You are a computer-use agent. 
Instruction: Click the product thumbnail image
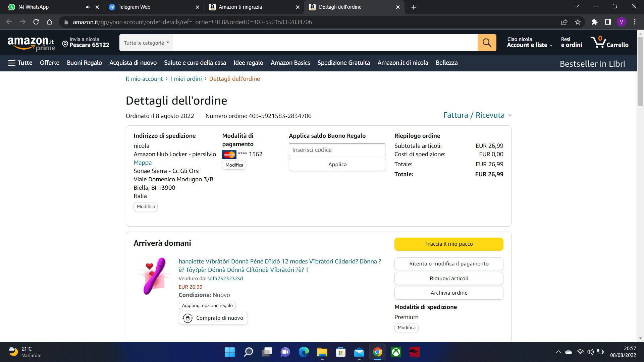tap(154, 276)
